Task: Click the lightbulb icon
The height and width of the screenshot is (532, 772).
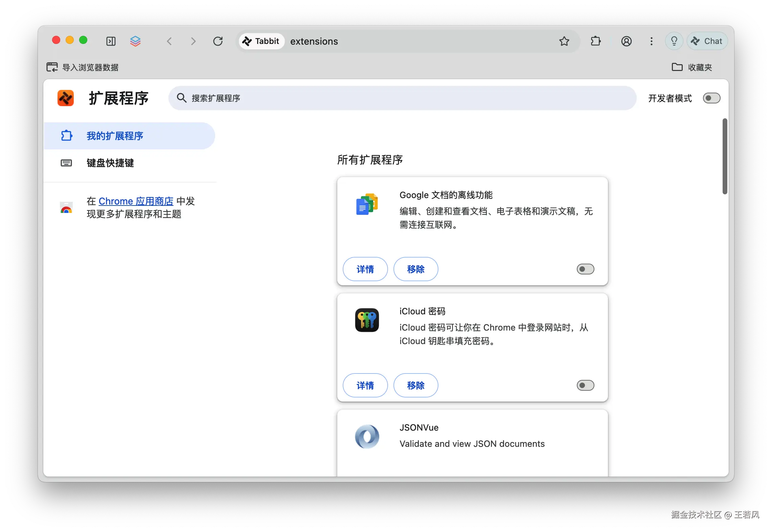Action: coord(674,41)
